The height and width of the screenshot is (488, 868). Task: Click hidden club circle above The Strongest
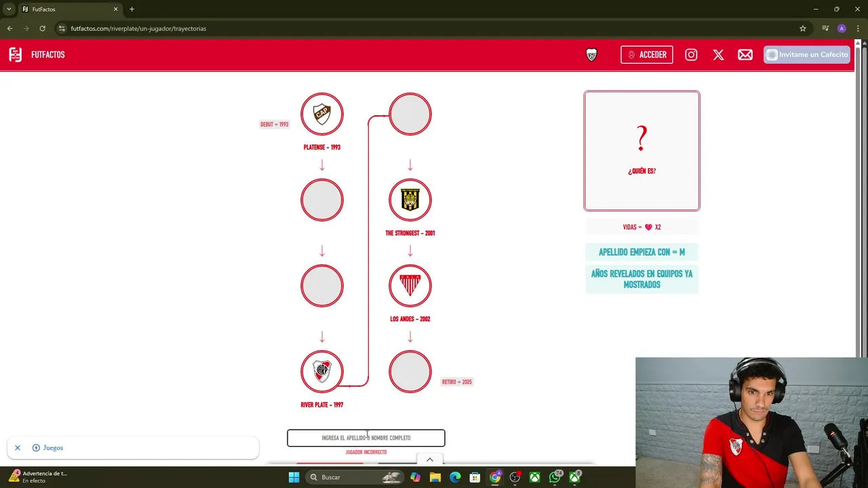410,114
